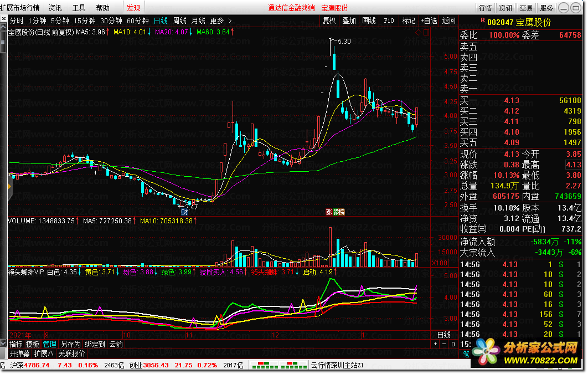Select the 1分钟 period
This screenshot has width=588, height=374.
(37, 21)
